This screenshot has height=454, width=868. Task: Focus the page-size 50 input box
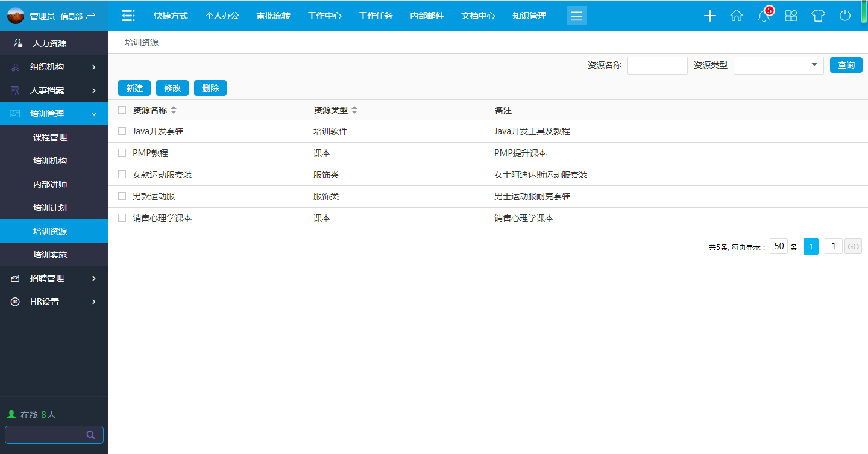[x=779, y=246]
